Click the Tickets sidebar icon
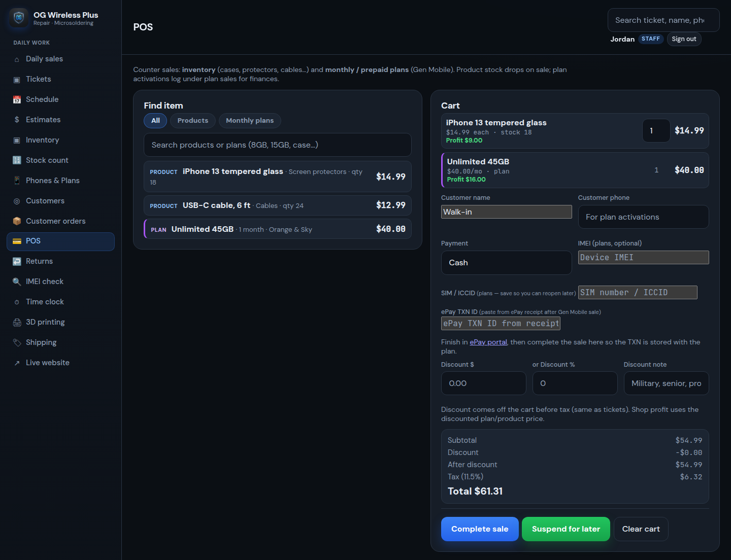The image size is (731, 560). (x=17, y=80)
